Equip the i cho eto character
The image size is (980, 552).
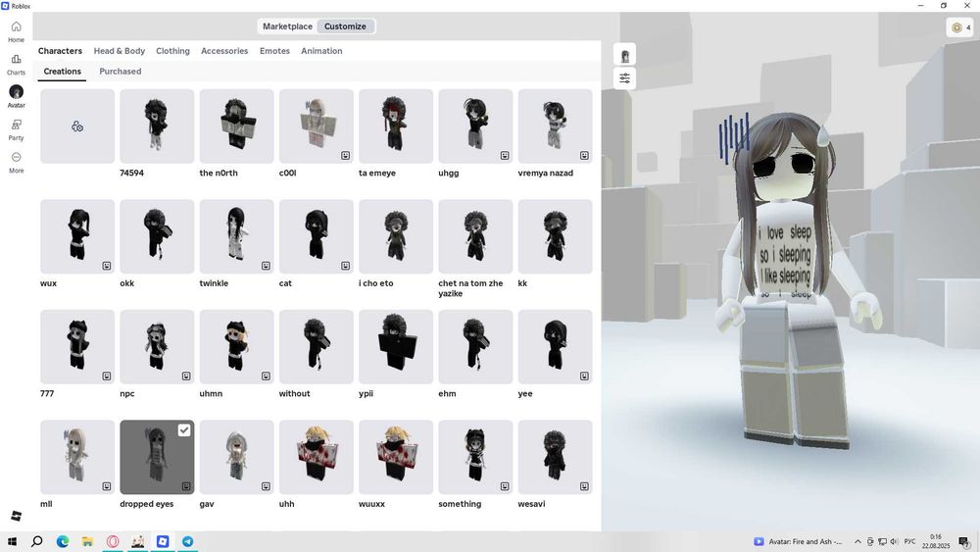[x=396, y=236]
